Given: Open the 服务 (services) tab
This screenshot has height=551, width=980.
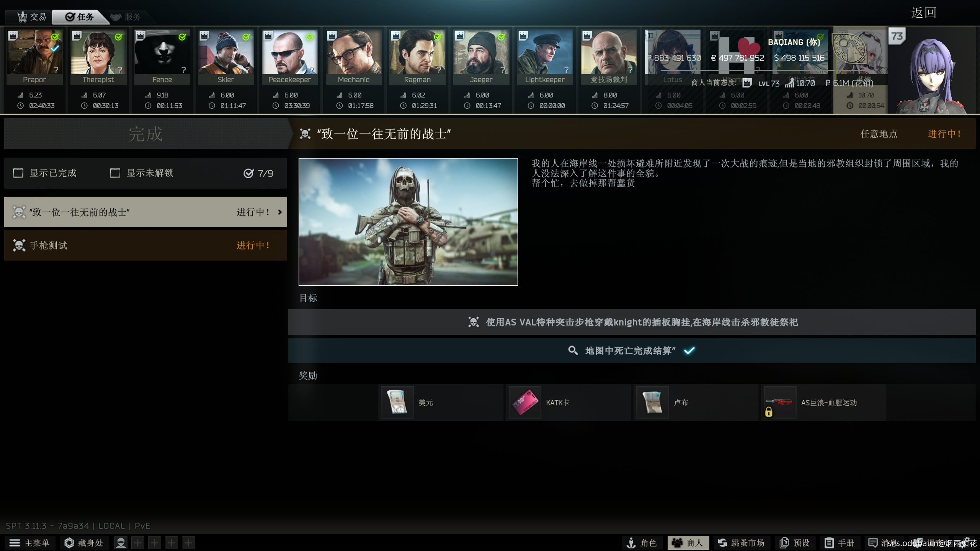Looking at the screenshot, I should click(126, 17).
